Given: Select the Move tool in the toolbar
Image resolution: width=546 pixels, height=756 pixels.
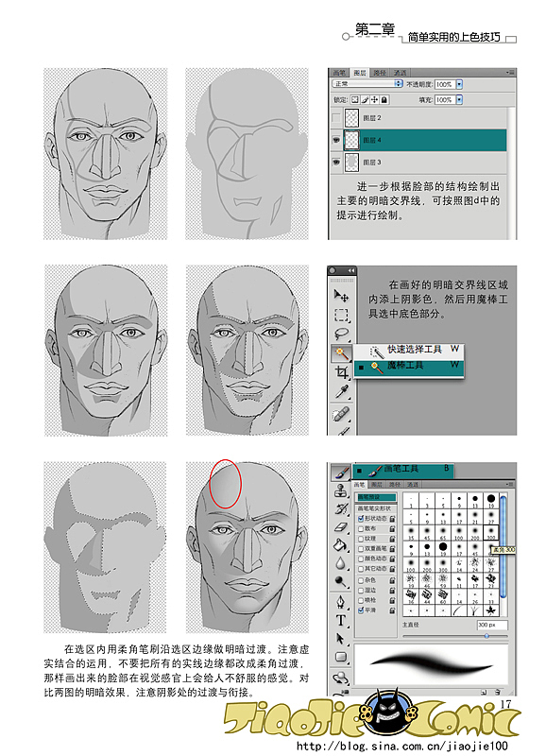Looking at the screenshot, I should click(x=341, y=295).
